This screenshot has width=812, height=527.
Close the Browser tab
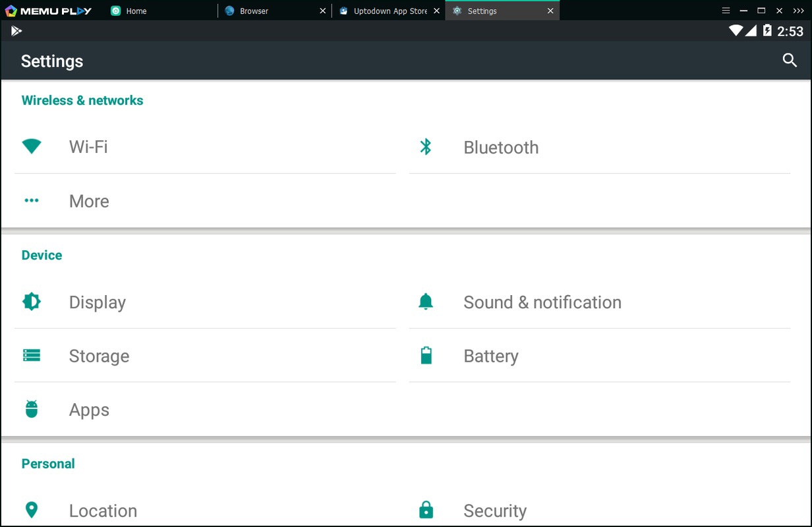click(x=322, y=11)
